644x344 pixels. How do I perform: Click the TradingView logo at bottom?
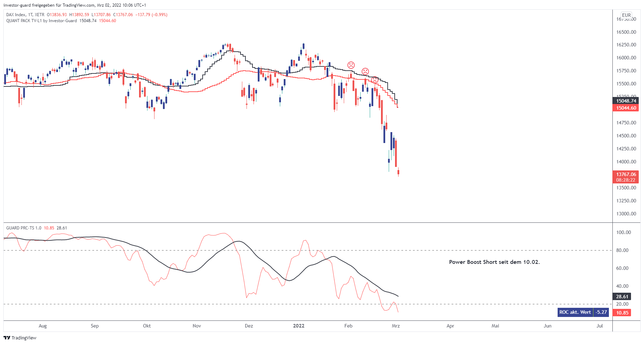(x=20, y=338)
